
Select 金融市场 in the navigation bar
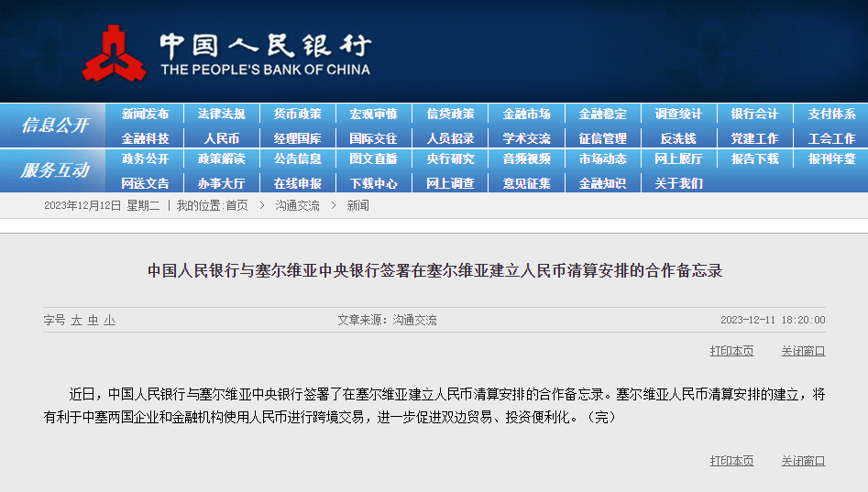[526, 115]
